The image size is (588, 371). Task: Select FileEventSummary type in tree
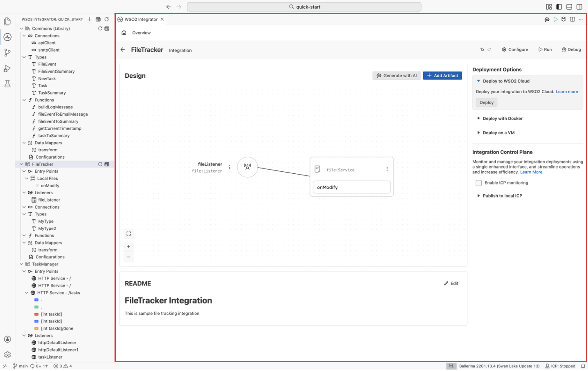pos(56,71)
